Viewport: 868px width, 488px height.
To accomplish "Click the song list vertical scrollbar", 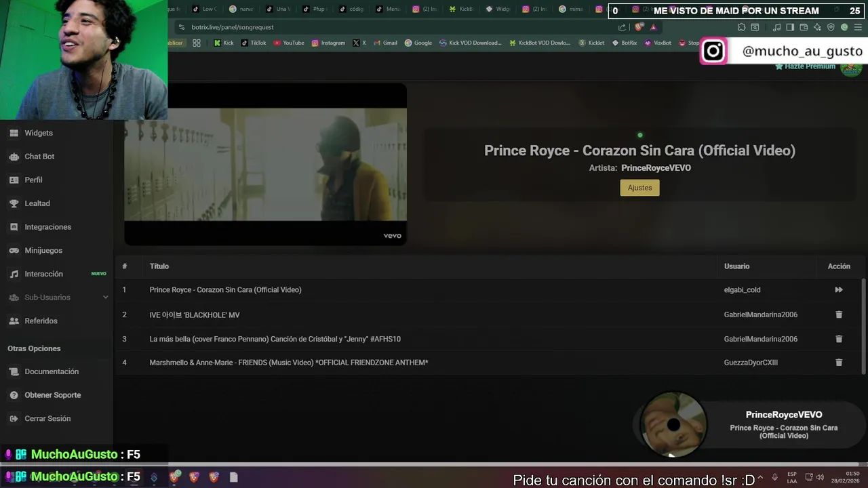I will [863, 325].
